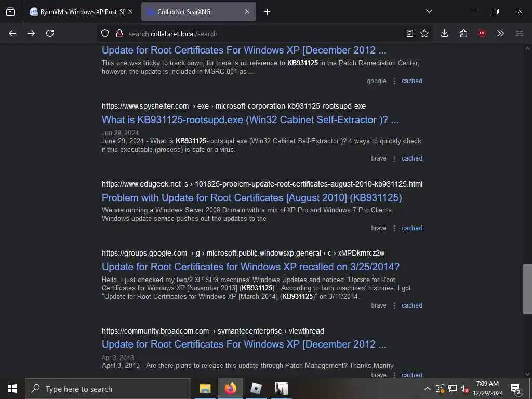Image resolution: width=532 pixels, height=399 pixels.
Task: Click 'brave' engine label on edugeek result
Action: coord(379,228)
